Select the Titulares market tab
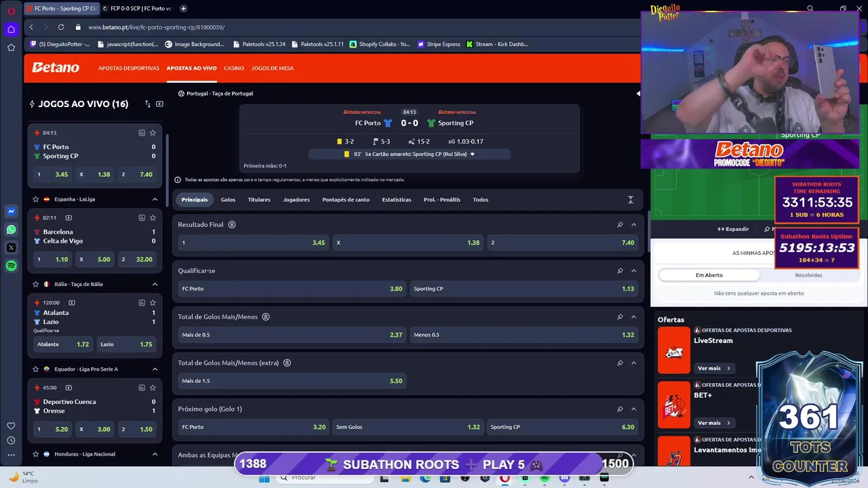 259,199
